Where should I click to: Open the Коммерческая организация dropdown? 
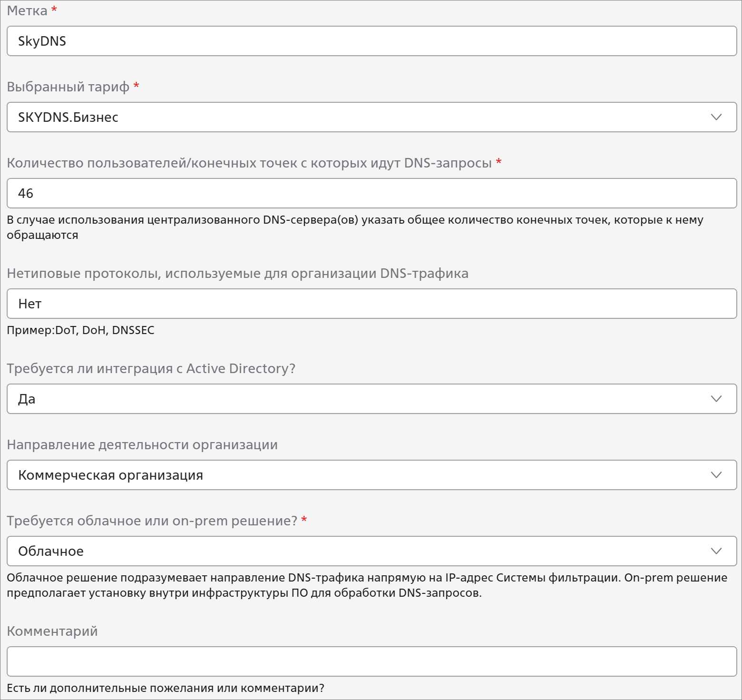click(x=371, y=475)
